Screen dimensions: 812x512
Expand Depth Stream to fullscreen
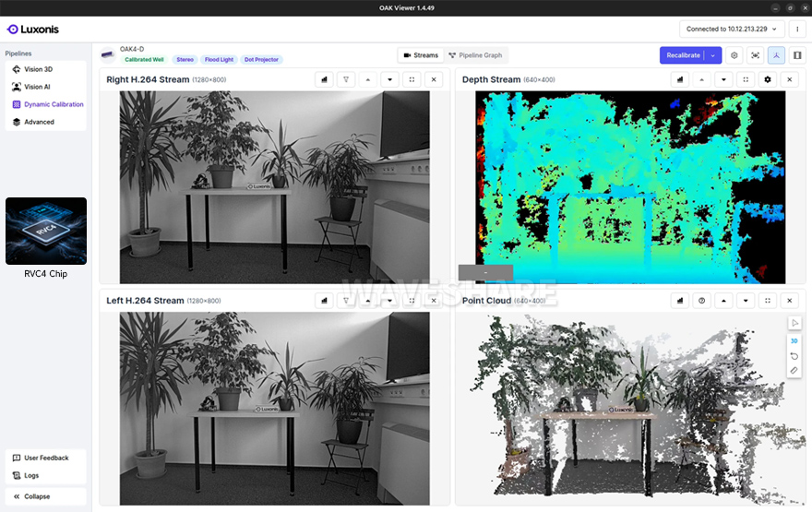[x=746, y=79]
